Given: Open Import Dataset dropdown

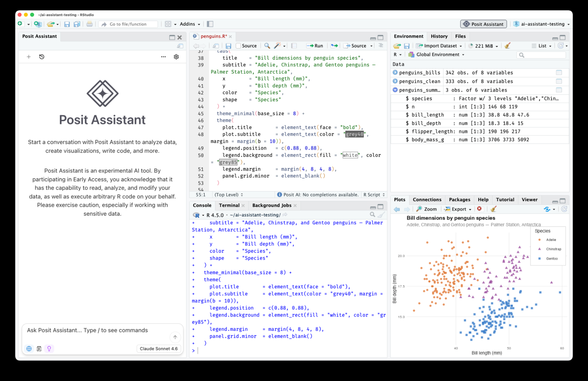Looking at the screenshot, I should [x=439, y=46].
